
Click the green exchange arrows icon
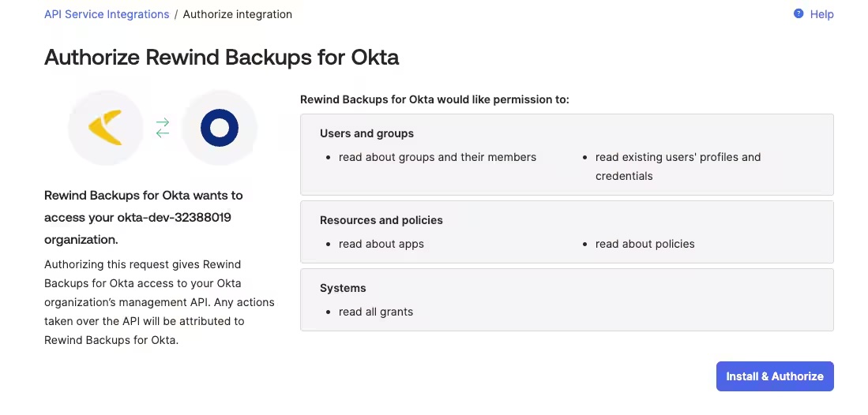163,128
